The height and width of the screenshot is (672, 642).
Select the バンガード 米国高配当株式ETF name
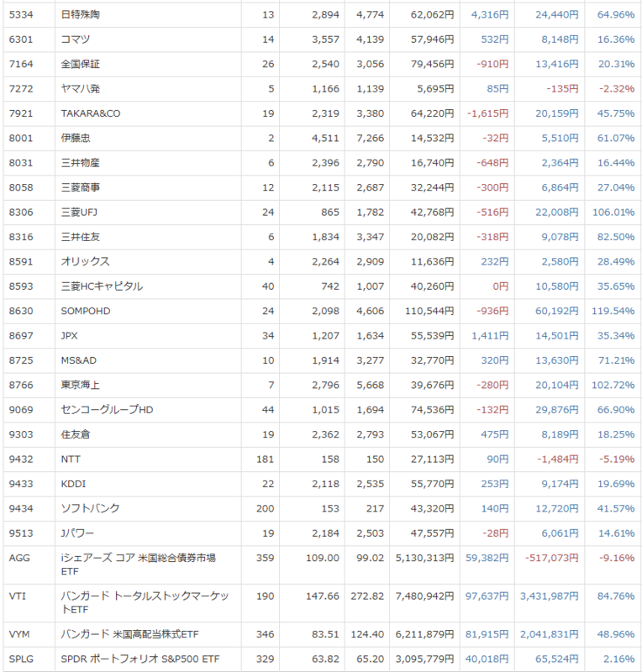tap(129, 634)
